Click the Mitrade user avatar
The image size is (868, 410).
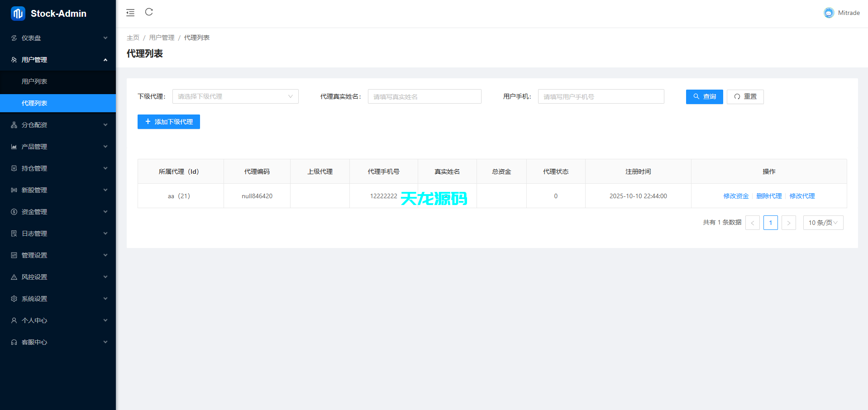(829, 13)
